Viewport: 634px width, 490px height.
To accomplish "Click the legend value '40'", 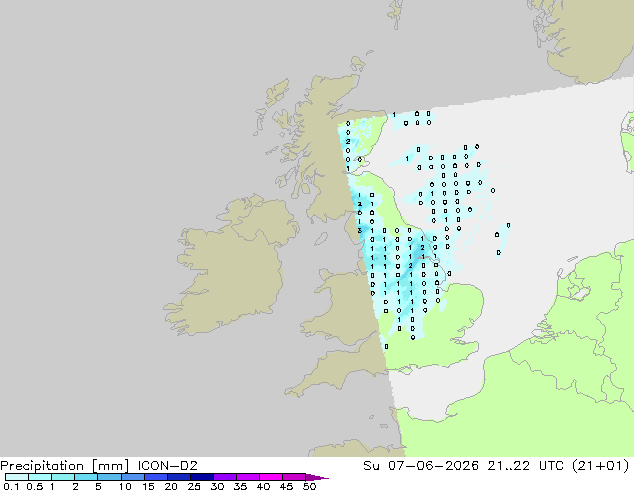I will click(x=263, y=486).
